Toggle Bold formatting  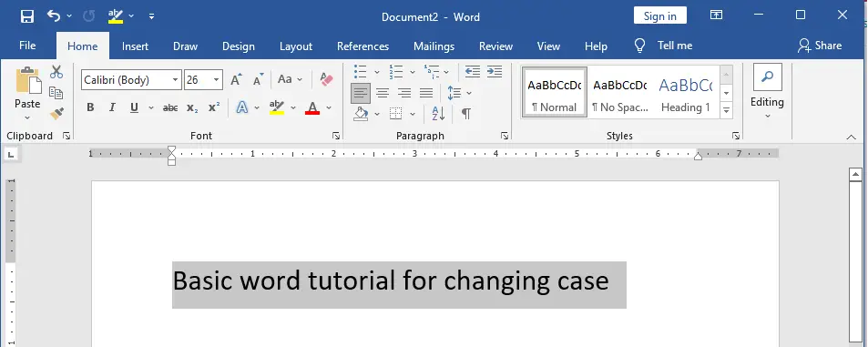click(90, 107)
